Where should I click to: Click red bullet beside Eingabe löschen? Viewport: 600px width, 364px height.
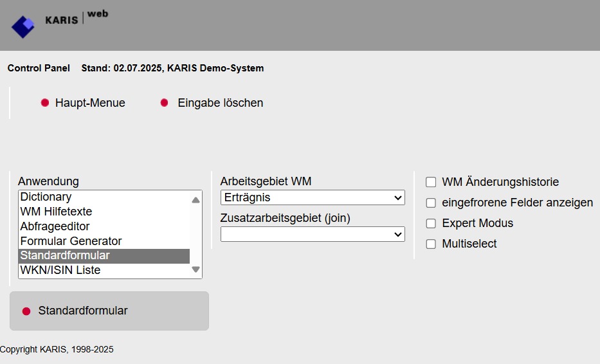[164, 103]
